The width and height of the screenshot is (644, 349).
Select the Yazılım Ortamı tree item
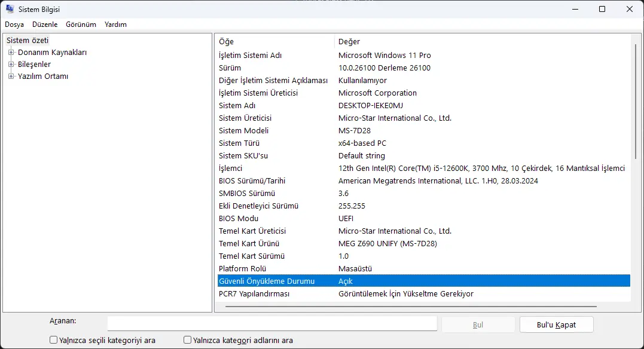pos(42,76)
